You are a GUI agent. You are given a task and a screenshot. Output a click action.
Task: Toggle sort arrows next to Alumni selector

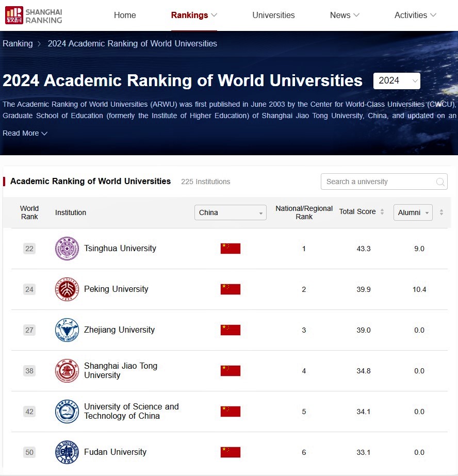point(441,212)
